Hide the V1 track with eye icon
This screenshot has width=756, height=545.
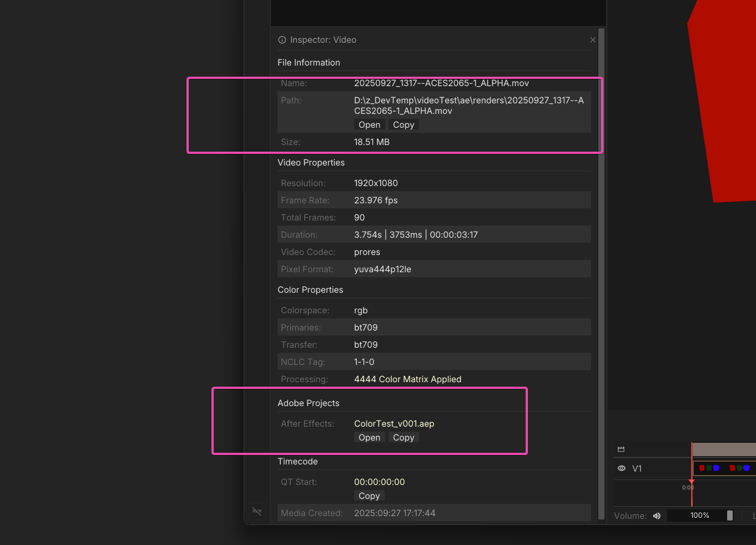point(622,468)
